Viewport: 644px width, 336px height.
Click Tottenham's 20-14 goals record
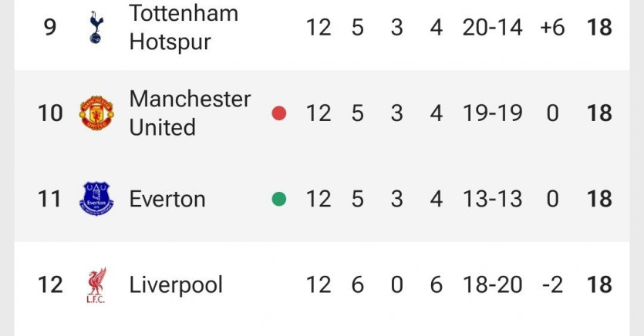click(x=492, y=28)
